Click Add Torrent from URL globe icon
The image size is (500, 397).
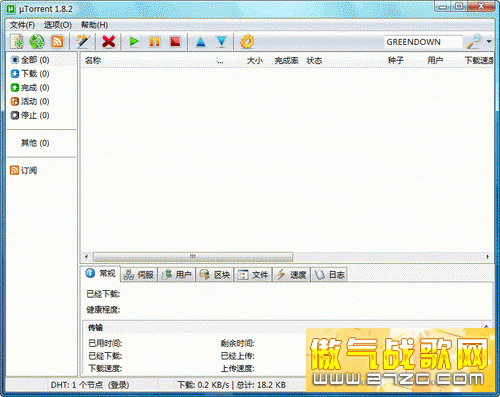[37, 42]
